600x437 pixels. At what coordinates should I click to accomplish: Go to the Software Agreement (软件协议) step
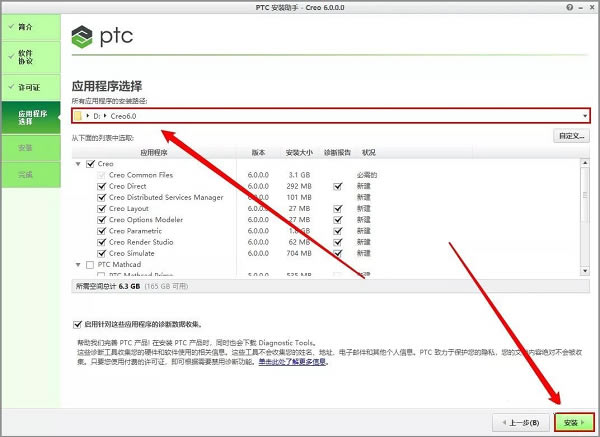click(31, 57)
